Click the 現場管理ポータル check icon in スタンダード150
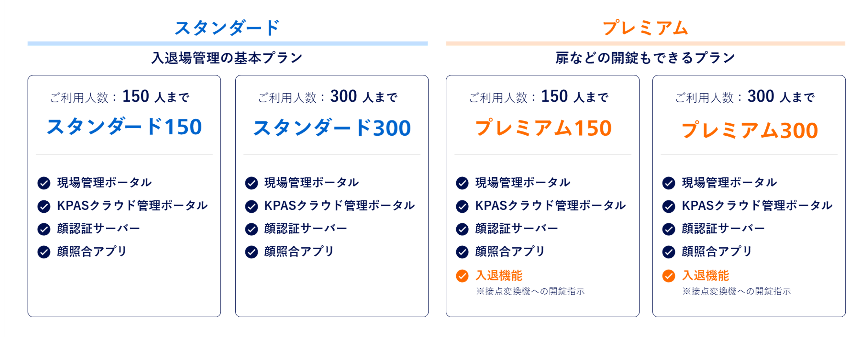The width and height of the screenshot is (868, 337). (x=44, y=183)
